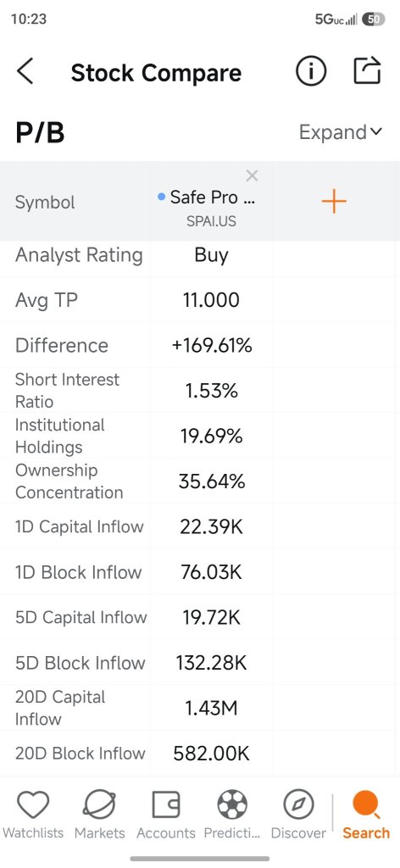Tap the Avg TP value 11.000

click(x=211, y=301)
